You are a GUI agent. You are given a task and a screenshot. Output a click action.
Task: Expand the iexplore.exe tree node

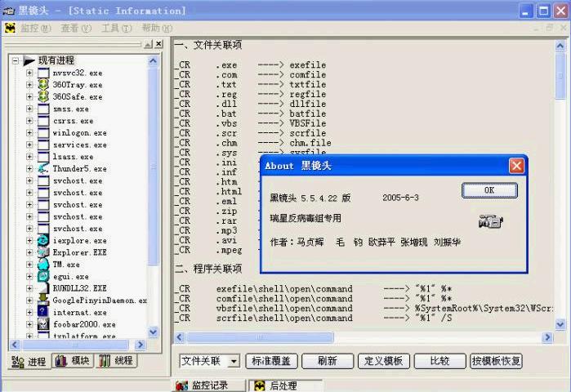pos(29,241)
